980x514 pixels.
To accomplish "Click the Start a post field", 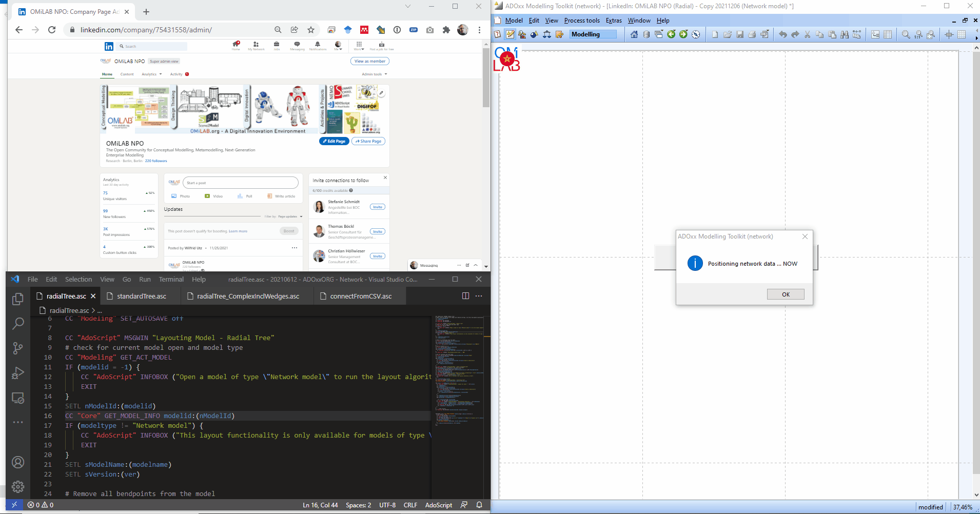I will pos(240,183).
